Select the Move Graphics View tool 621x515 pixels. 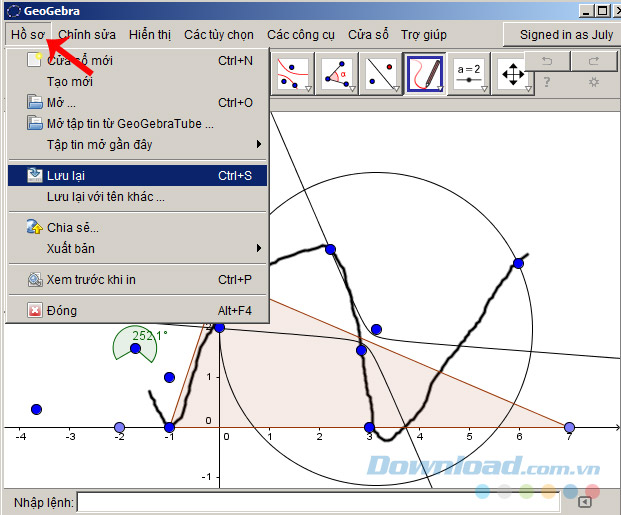(x=513, y=74)
